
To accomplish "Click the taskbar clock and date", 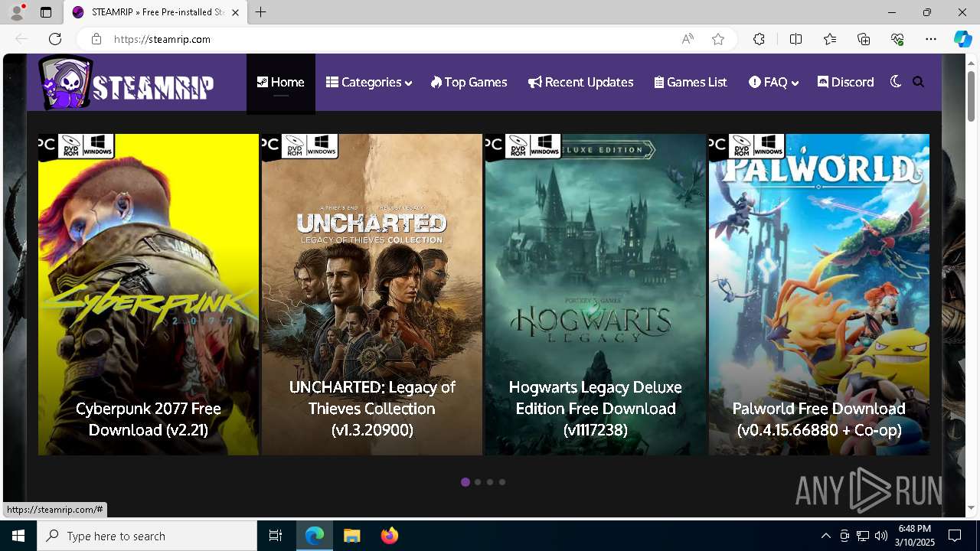I will point(914,536).
